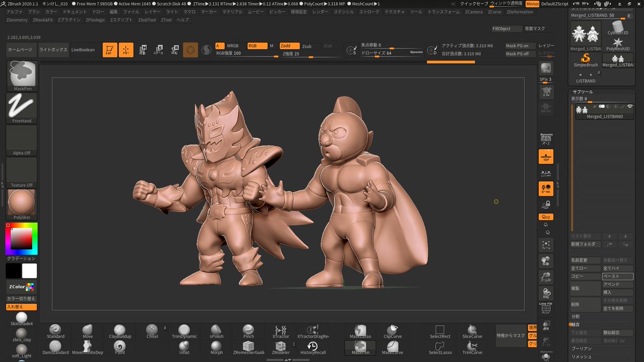Open the ヘルプ menu
644x362 pixels.
point(182,20)
